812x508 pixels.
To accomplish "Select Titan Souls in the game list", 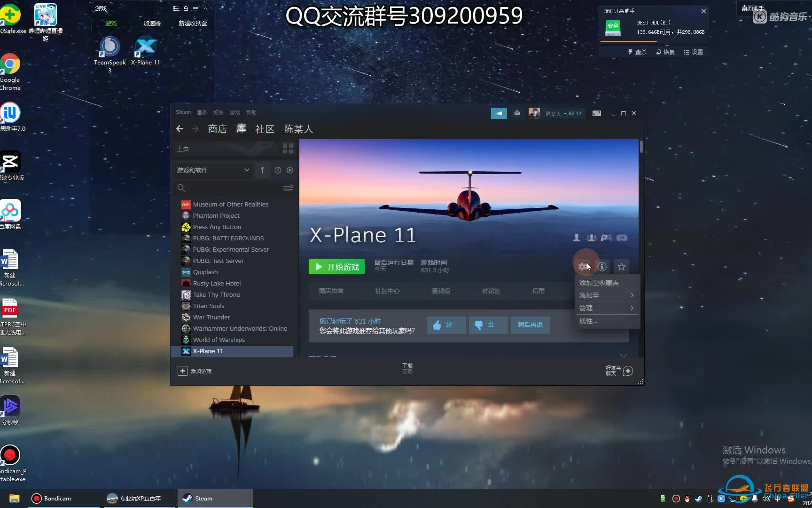I will [209, 306].
